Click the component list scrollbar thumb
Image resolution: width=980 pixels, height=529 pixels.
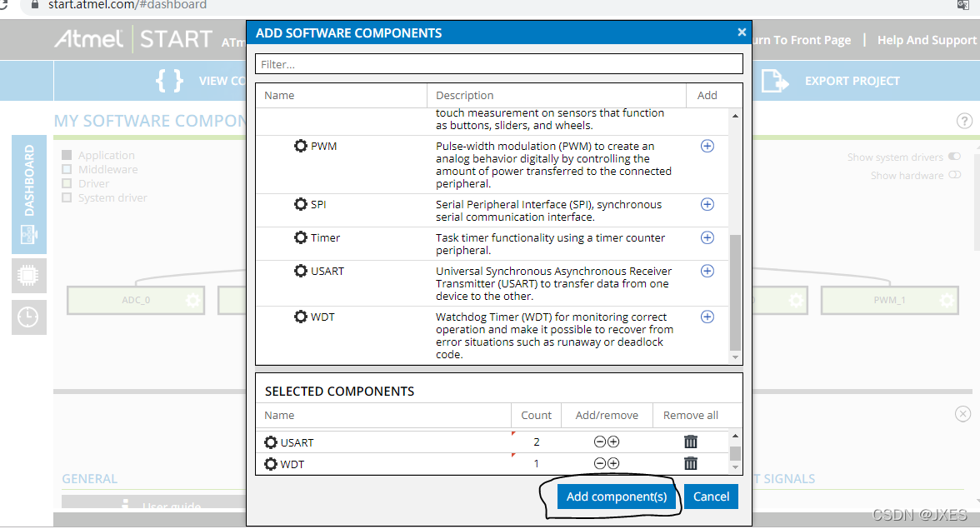[x=735, y=292]
